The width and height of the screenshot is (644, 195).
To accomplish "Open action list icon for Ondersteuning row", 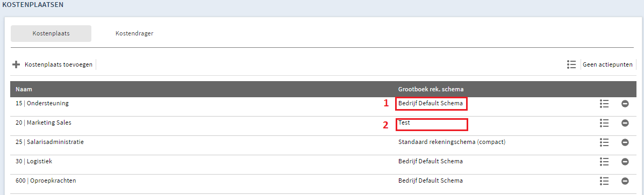I will click(604, 104).
